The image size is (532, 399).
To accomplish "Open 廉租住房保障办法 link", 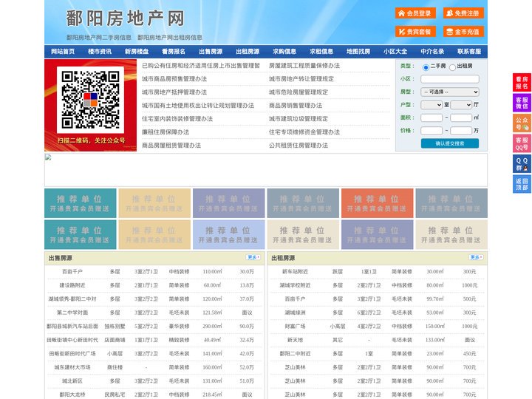I will coord(166,132).
